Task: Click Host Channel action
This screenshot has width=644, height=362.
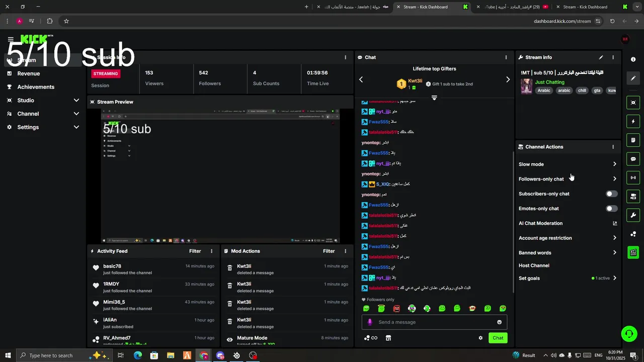Action: [534, 265]
